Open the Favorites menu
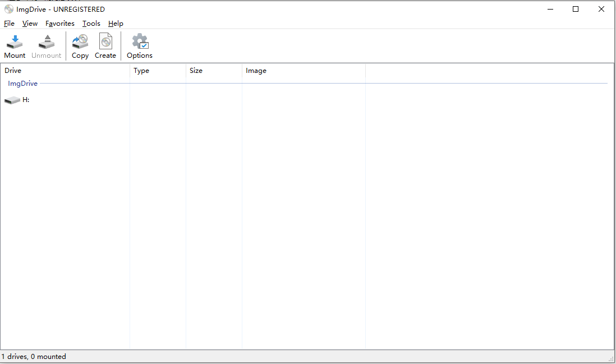Screen dimensions: 616x364 tap(59, 24)
